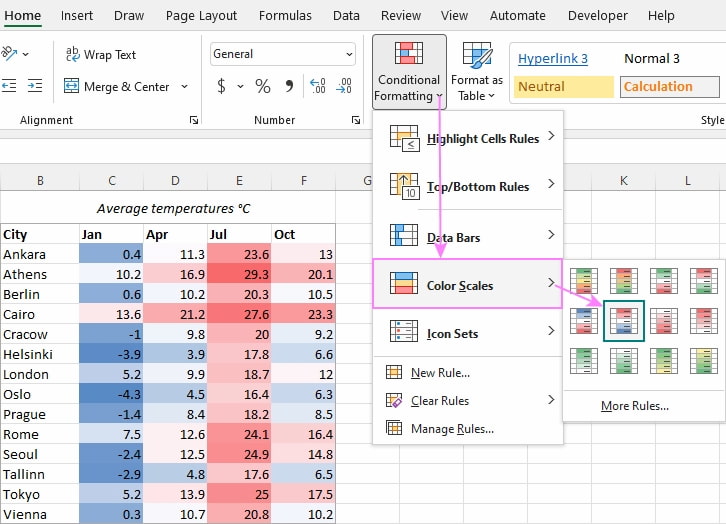Choose the Green-Yellow-Red color scale
This screenshot has height=524, width=726.
click(x=583, y=281)
